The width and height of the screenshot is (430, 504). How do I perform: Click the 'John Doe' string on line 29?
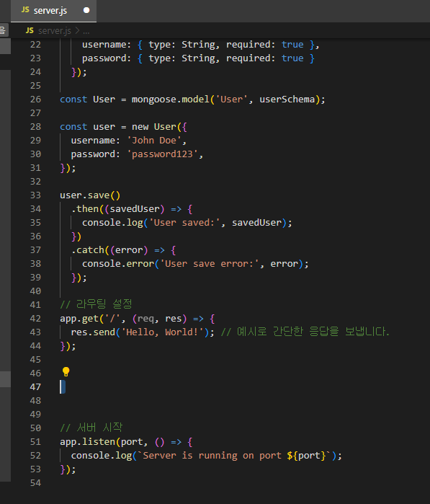[x=154, y=141]
